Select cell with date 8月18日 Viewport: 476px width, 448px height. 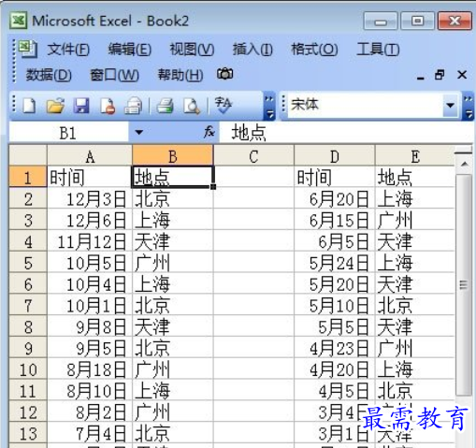pyautogui.click(x=90, y=369)
